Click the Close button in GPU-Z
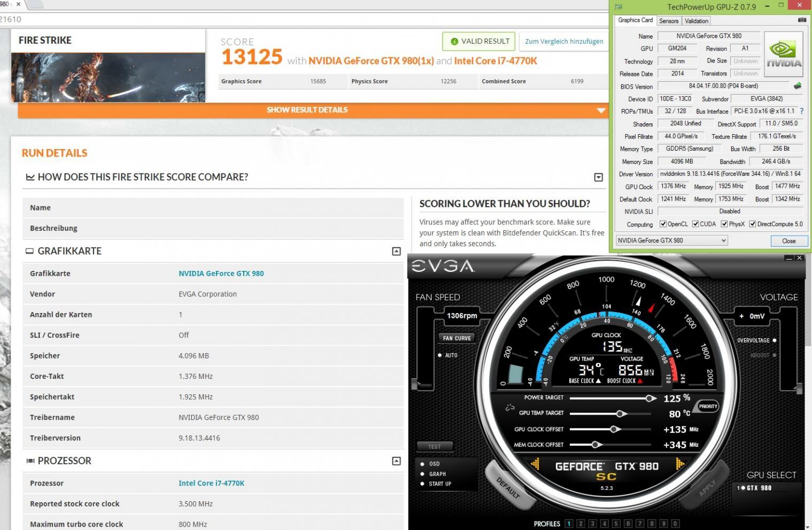Viewport: 812px width, 530px height. point(789,241)
